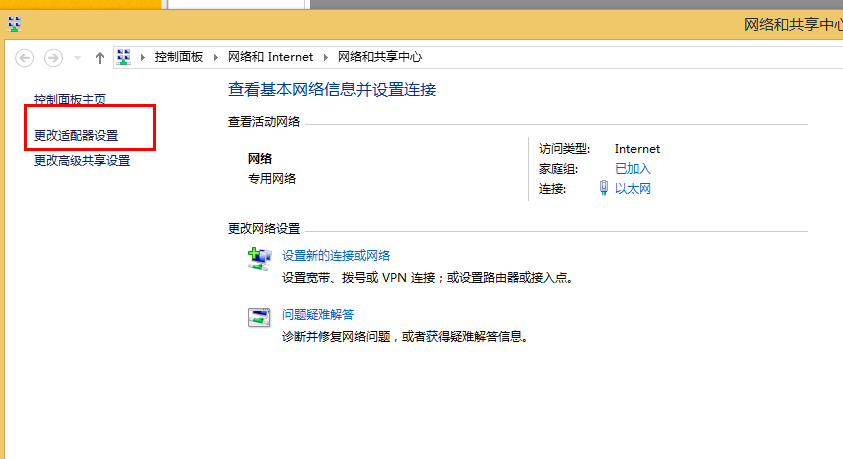
Task: Go up one level with the up arrow
Action: point(100,58)
